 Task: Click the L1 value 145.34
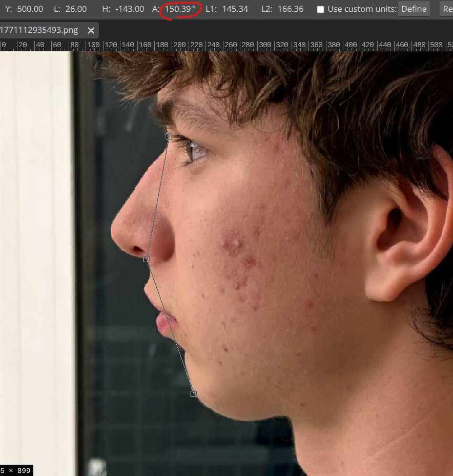click(235, 9)
